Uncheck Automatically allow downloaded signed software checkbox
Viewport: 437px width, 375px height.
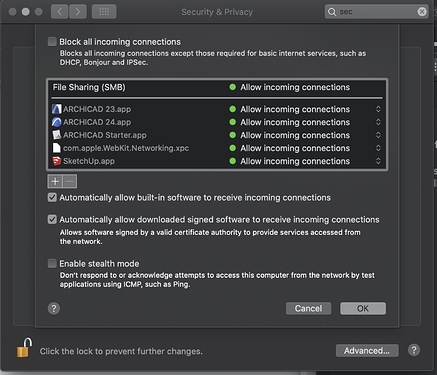point(52,219)
